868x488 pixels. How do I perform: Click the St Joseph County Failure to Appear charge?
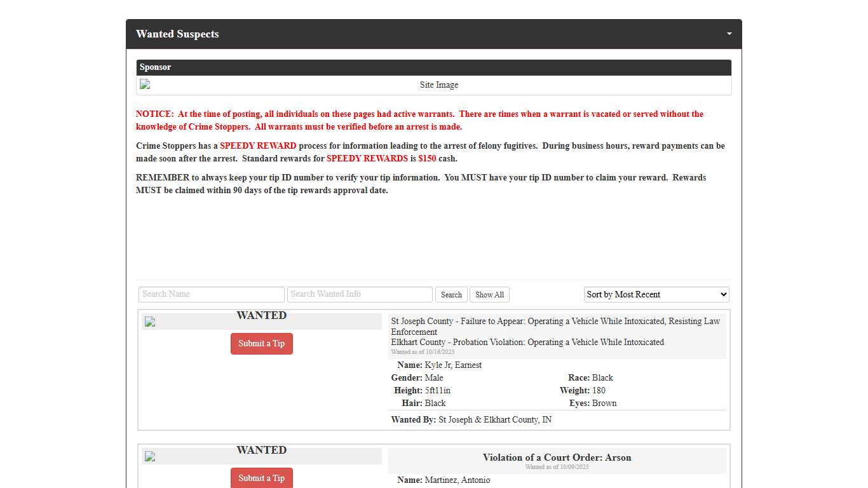click(555, 326)
